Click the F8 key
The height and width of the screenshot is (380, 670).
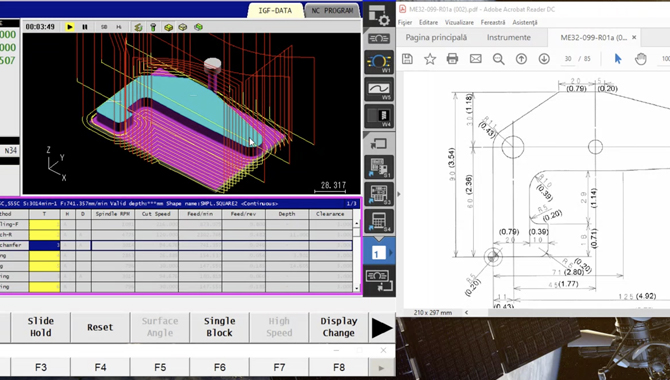(338, 367)
